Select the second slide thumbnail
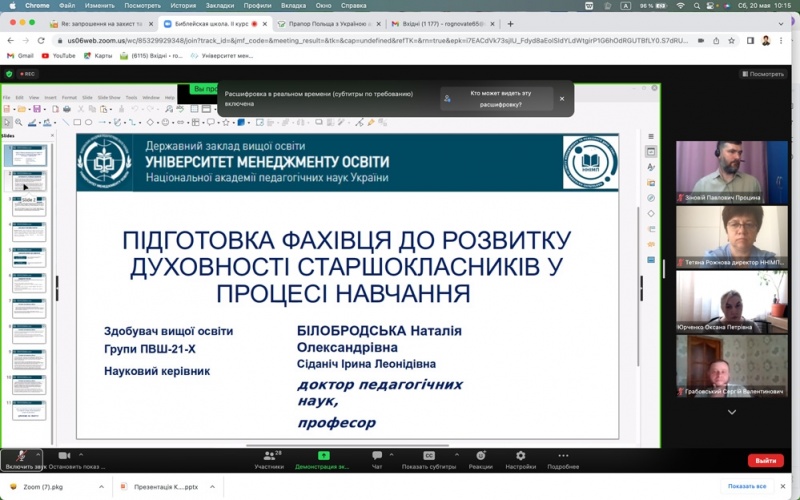800x500 pixels. pyautogui.click(x=28, y=181)
